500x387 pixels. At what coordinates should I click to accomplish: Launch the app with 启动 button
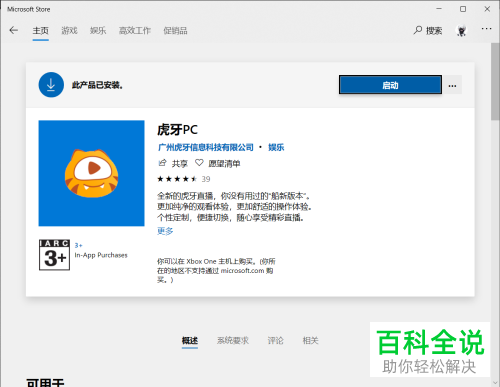(390, 85)
